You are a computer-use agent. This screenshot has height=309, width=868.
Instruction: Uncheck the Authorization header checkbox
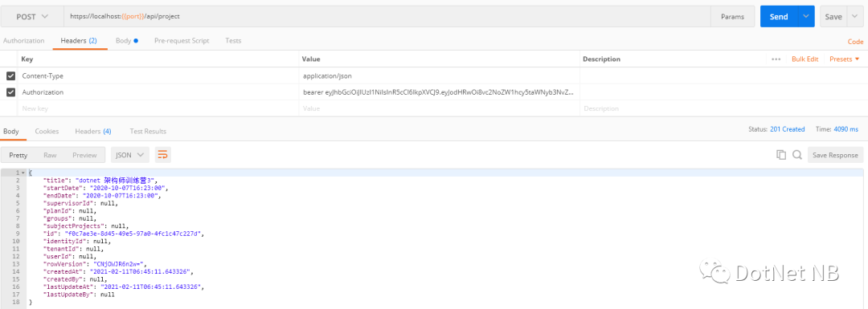pos(10,92)
